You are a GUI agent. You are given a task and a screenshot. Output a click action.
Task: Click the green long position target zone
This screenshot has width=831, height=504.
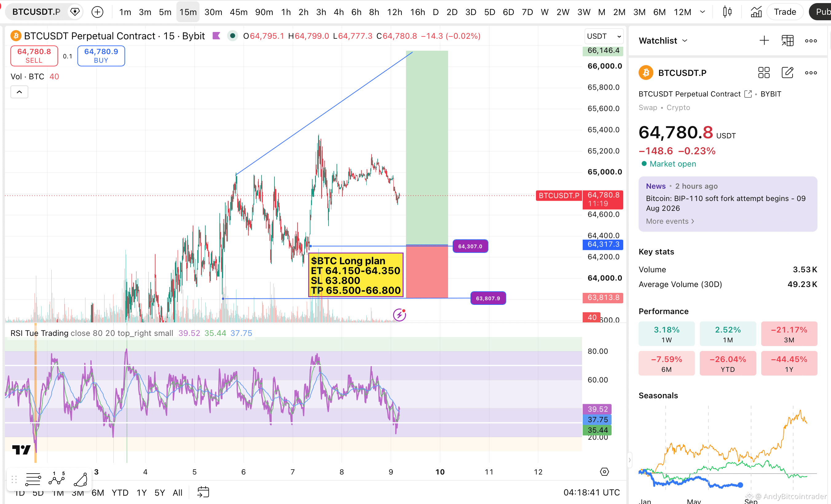427,148
